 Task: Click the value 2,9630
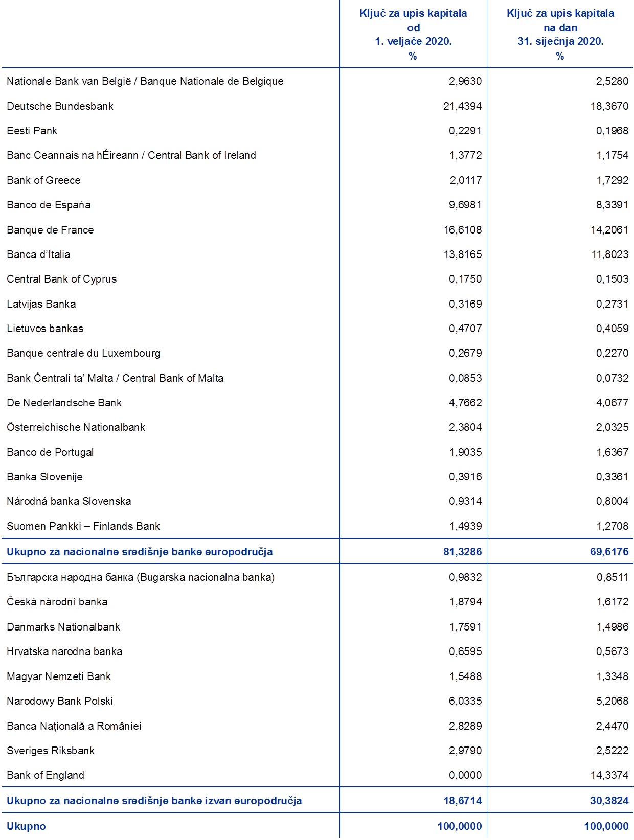[465, 81]
